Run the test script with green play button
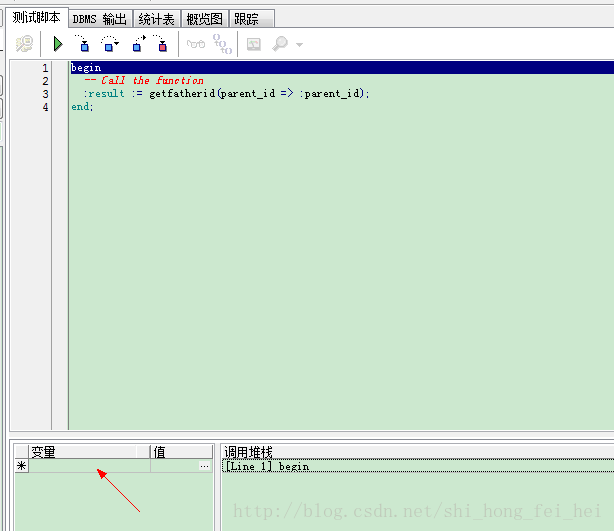Screen dimensions: 614x531 (x=57, y=44)
